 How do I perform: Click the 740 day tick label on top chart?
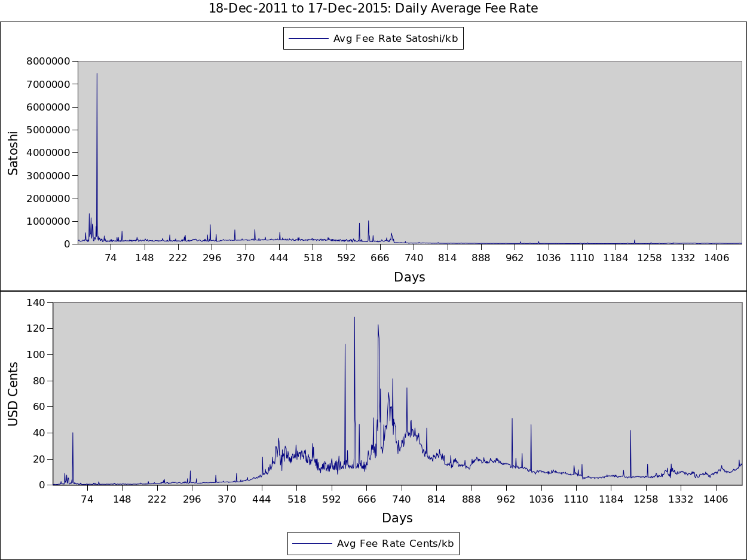[414, 258]
